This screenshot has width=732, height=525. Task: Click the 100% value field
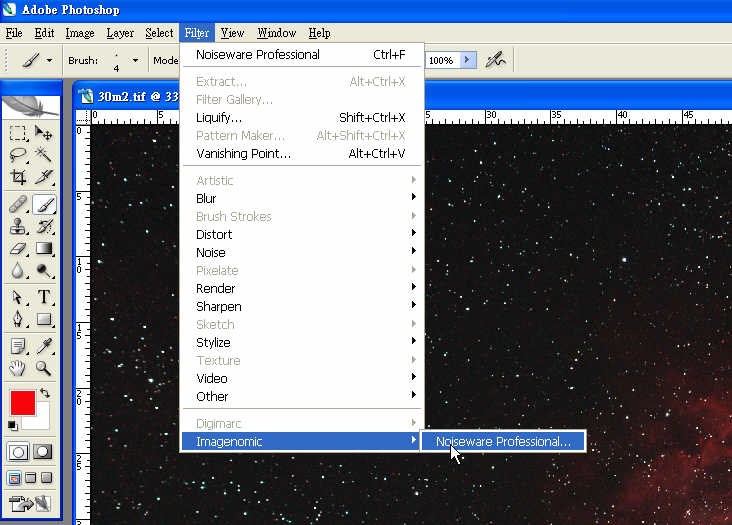(x=442, y=60)
